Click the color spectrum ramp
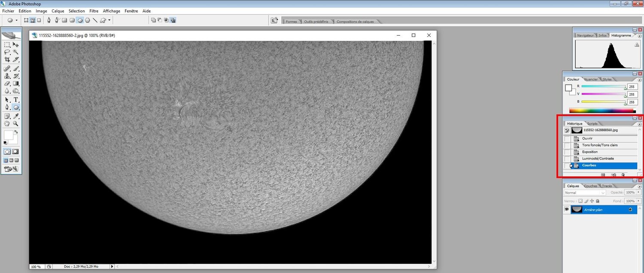This screenshot has width=644, height=273. [602, 110]
